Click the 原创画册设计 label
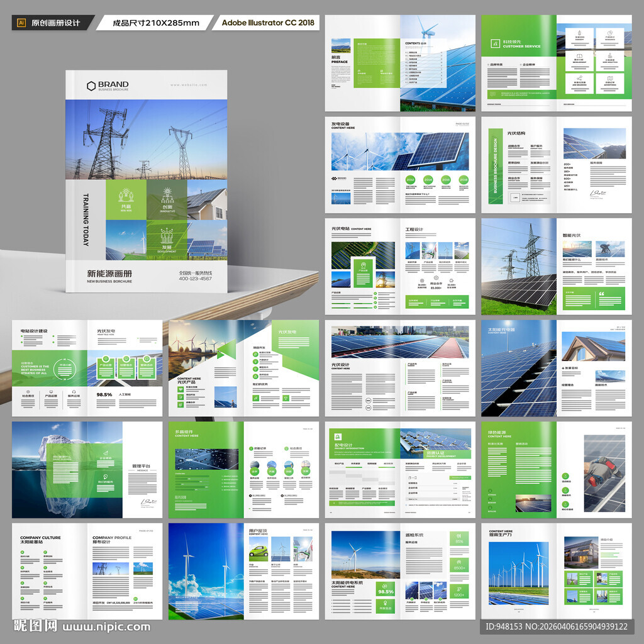 (55, 23)
